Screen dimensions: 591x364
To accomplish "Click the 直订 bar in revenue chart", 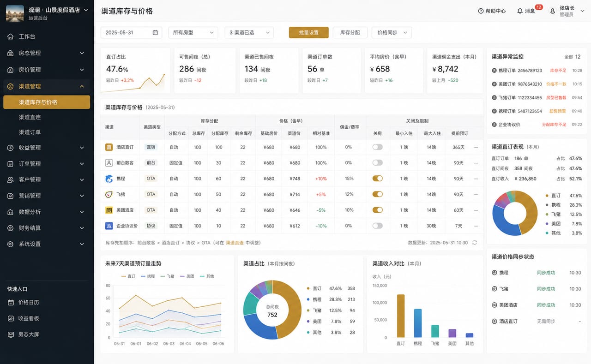I will pos(401,316).
